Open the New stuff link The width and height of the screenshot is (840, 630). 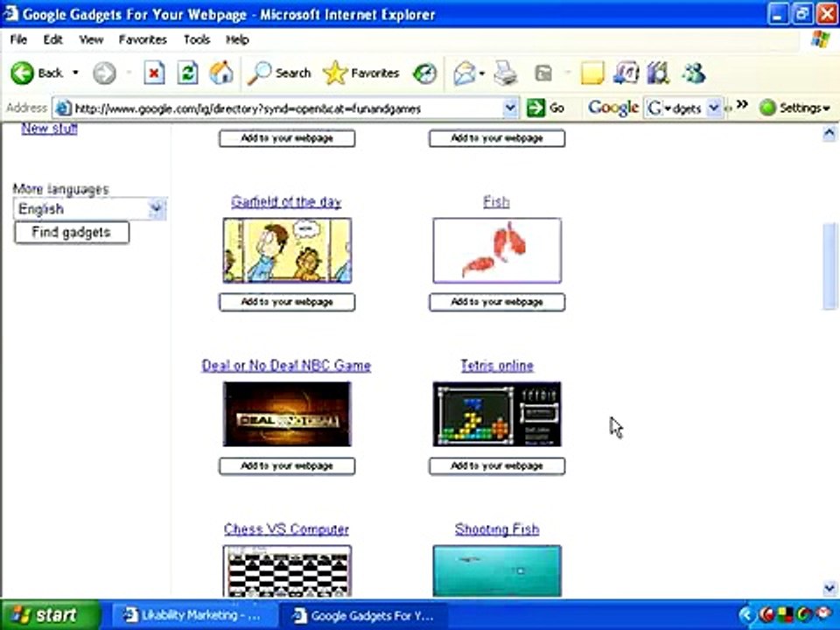(x=49, y=129)
